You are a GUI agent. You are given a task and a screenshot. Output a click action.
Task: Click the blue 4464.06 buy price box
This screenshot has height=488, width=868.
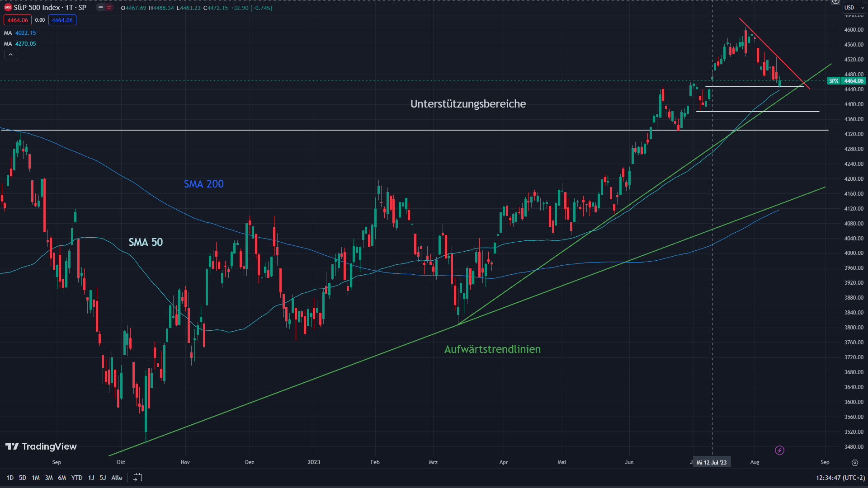[x=62, y=20]
